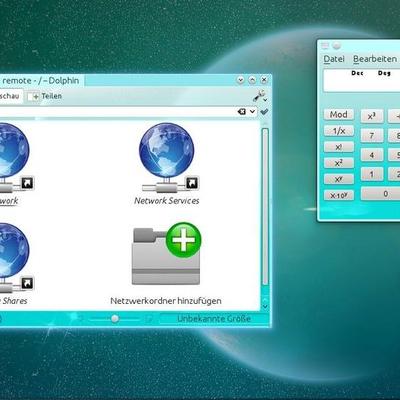
Task: Click the scrollbar down arrow in Dolphin
Action: [x=265, y=306]
